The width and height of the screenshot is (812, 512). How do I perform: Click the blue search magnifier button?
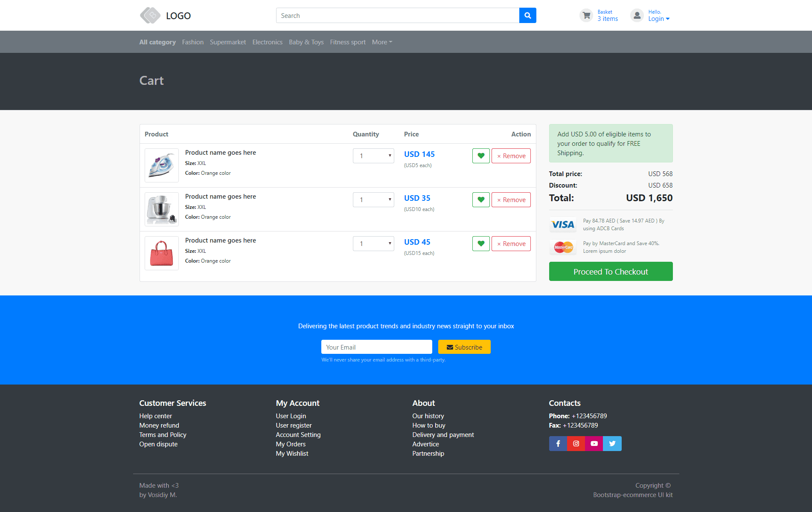(x=527, y=15)
